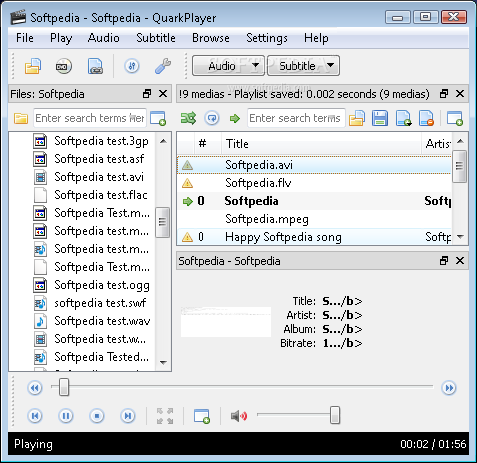Click remove files from playlist icon
Image resolution: width=477 pixels, height=463 pixels.
pyautogui.click(x=427, y=118)
